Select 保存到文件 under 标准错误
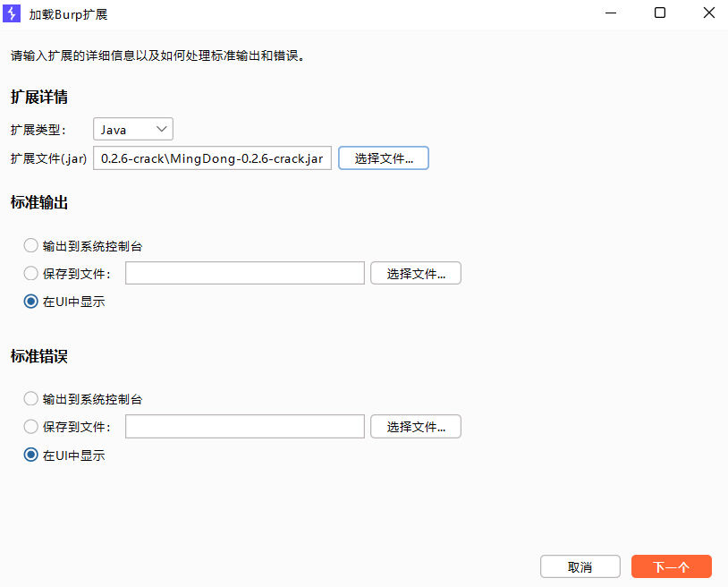Screen dimensions: 728x587 point(31,427)
